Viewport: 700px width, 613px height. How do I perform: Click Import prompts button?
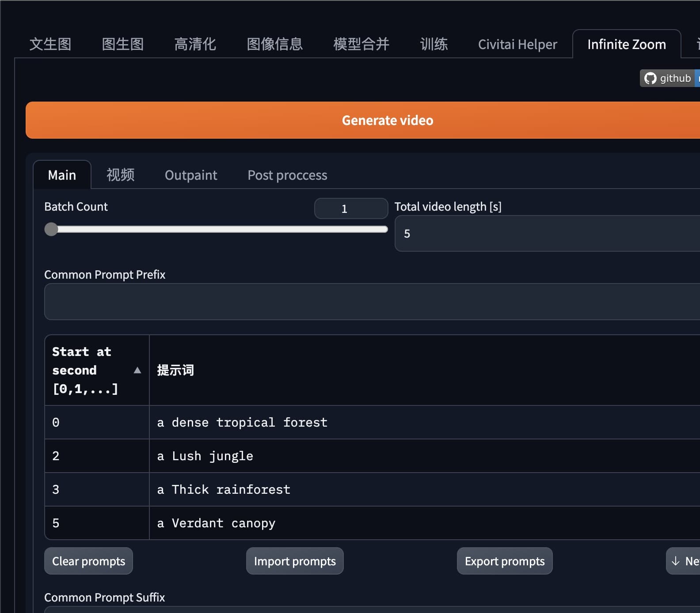pyautogui.click(x=295, y=561)
